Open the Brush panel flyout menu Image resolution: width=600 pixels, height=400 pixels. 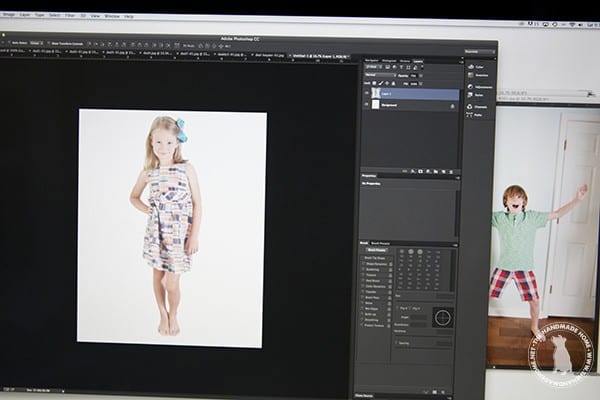455,245
